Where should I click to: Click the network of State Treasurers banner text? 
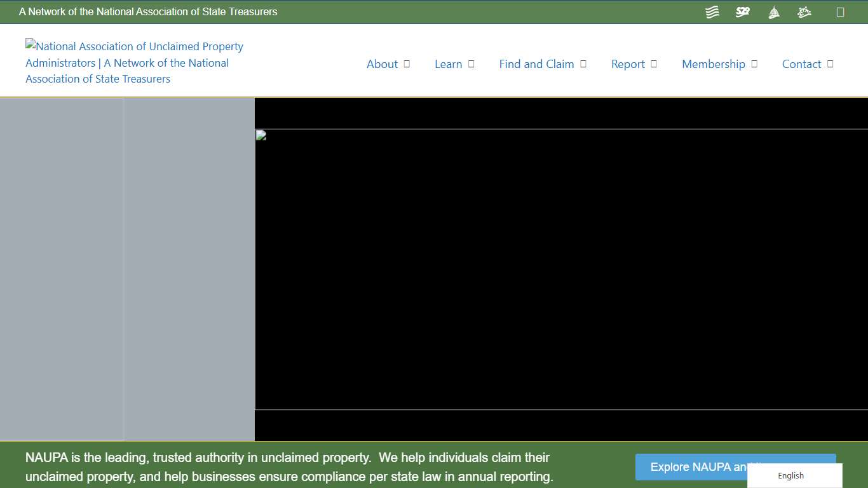coord(149,11)
